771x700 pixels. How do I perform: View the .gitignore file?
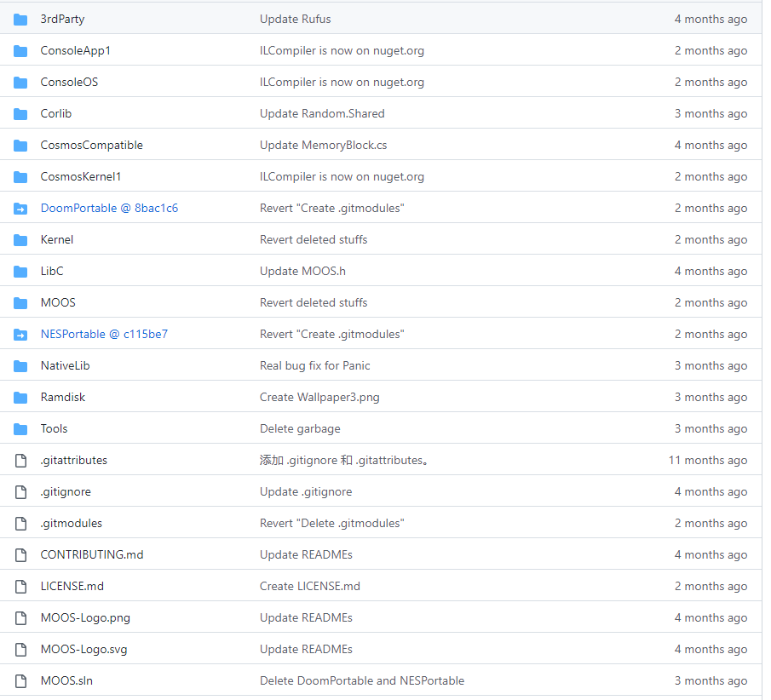pos(66,491)
